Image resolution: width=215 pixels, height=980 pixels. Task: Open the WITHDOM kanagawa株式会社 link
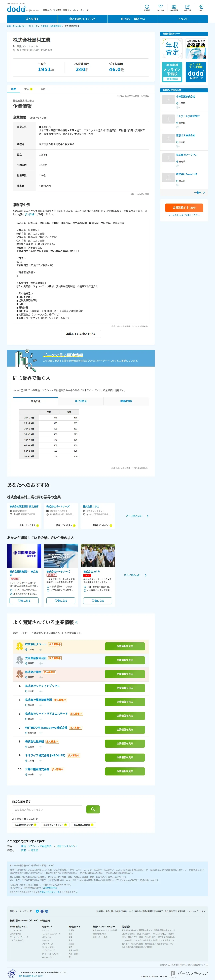[x=46, y=728]
